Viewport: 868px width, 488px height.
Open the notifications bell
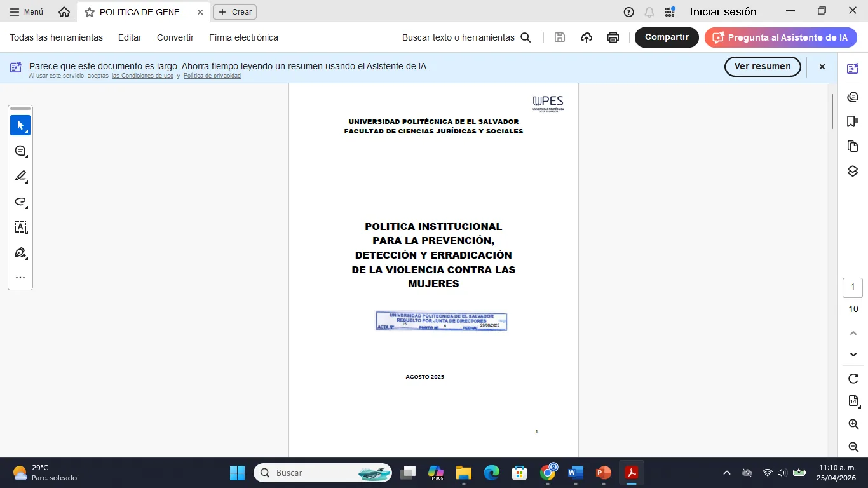tap(649, 12)
